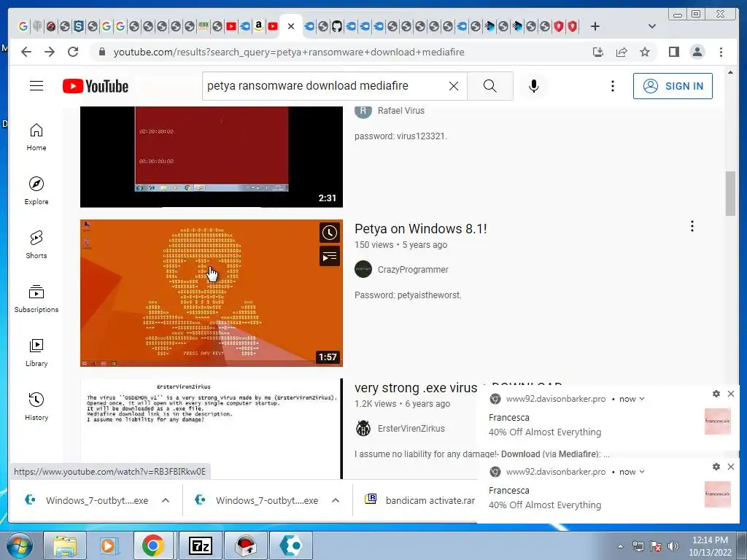Switch to the Amazon tab
This screenshot has height=560, width=747.
click(x=259, y=26)
